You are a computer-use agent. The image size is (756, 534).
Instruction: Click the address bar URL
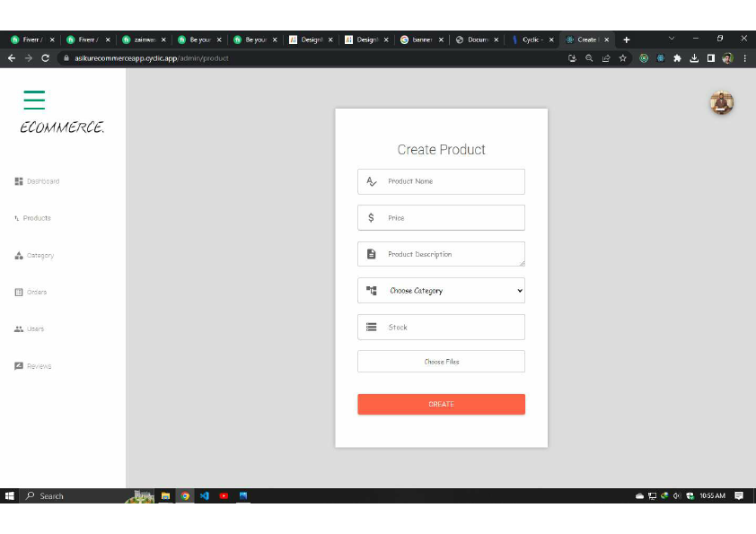(x=152, y=58)
